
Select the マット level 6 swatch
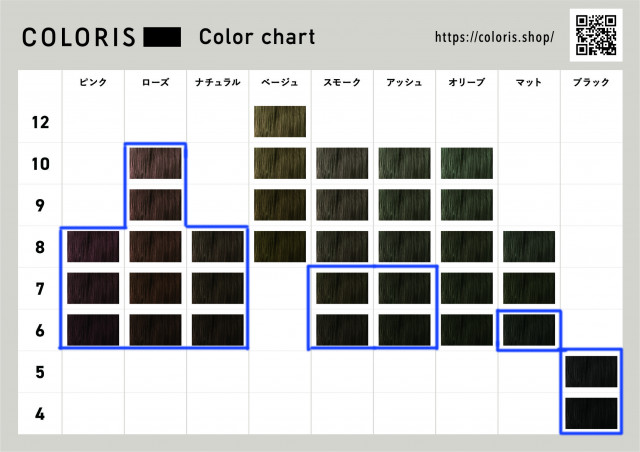tap(529, 329)
